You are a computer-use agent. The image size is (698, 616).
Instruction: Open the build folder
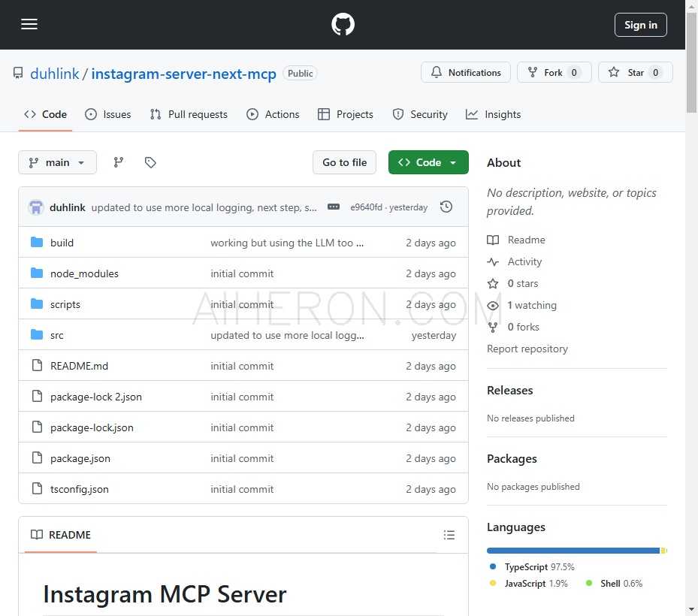62,243
